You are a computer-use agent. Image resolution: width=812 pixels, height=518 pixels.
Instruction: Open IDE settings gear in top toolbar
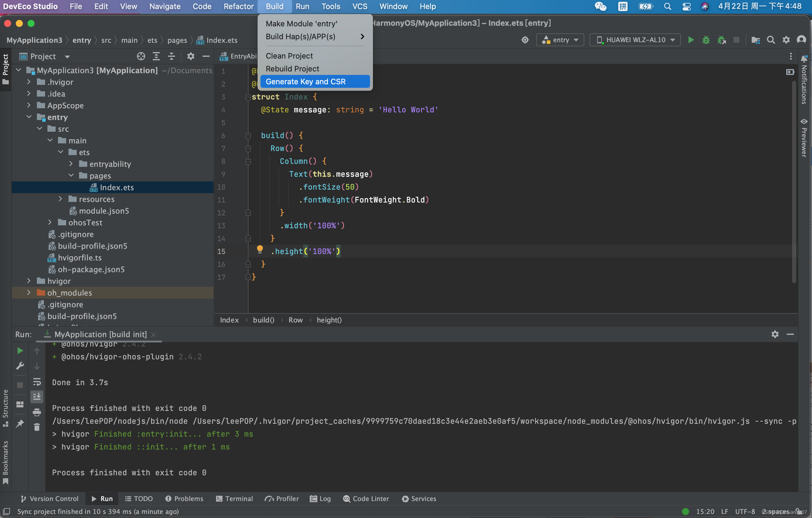(786, 40)
